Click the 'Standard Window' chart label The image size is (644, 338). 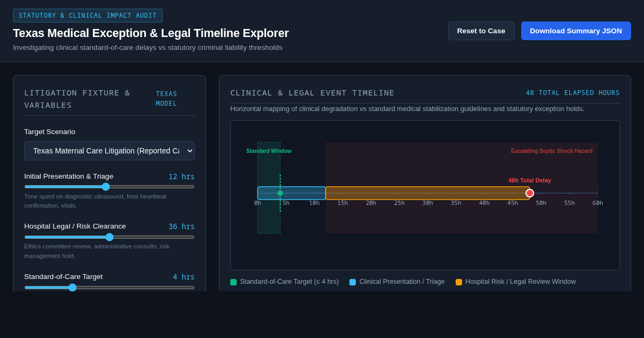tap(269, 151)
